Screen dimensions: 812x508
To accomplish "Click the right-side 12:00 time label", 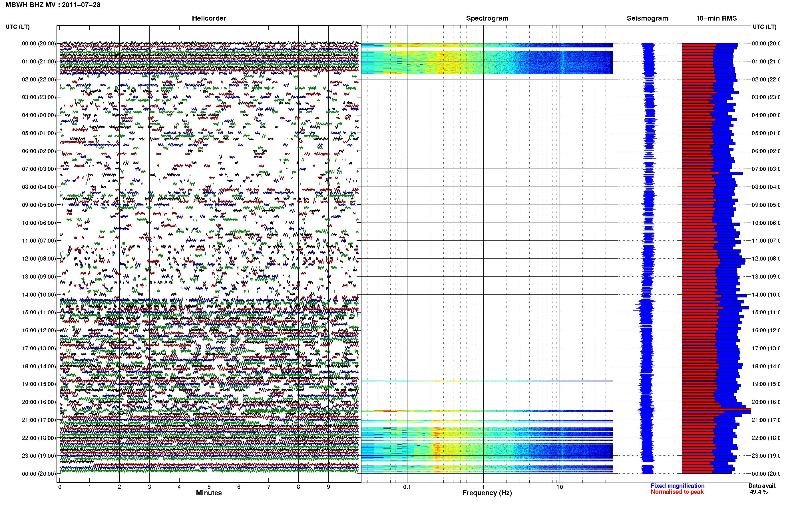I will point(765,258).
